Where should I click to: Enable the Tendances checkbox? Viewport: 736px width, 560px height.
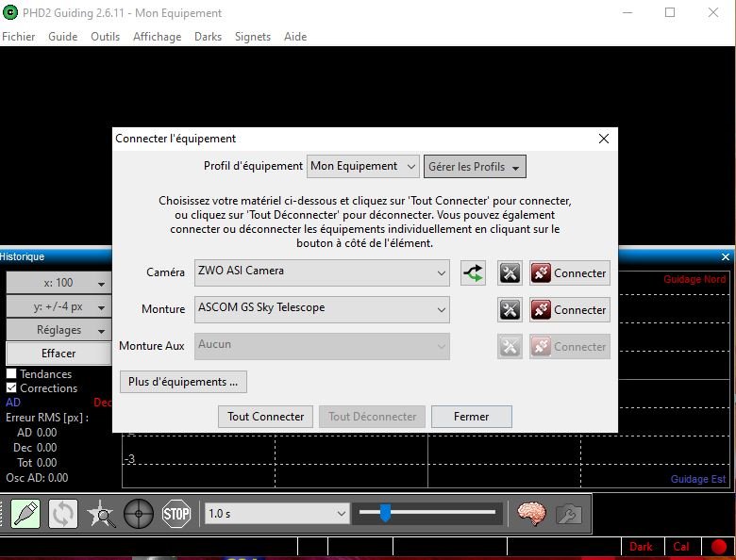point(11,373)
